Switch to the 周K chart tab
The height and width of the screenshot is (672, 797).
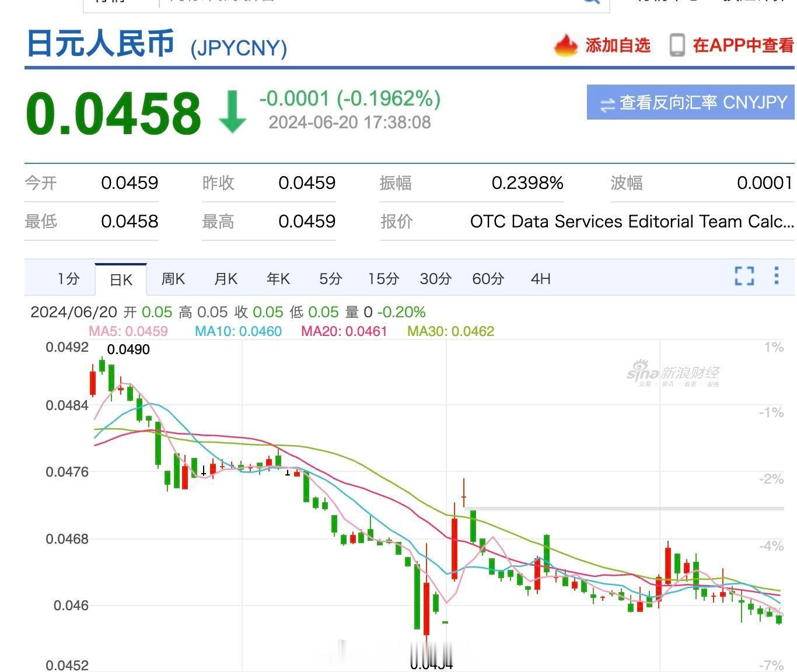point(173,279)
